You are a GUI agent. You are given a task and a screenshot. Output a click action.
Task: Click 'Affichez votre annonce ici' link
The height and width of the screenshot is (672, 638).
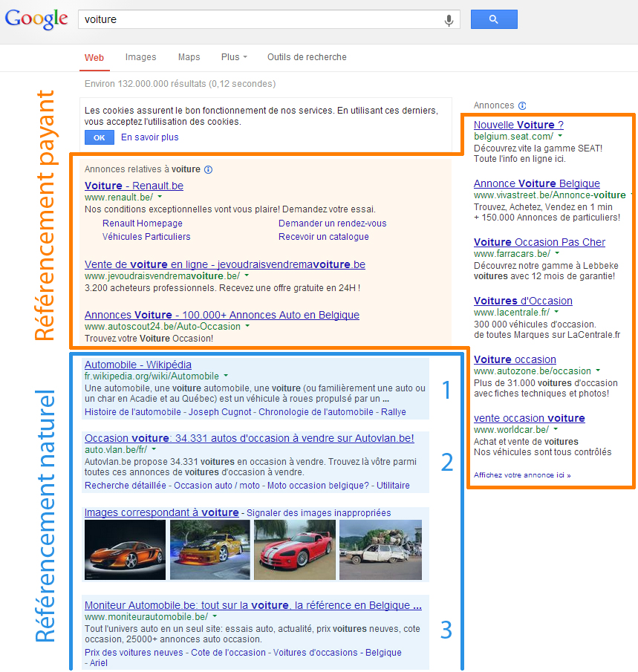coord(522,475)
